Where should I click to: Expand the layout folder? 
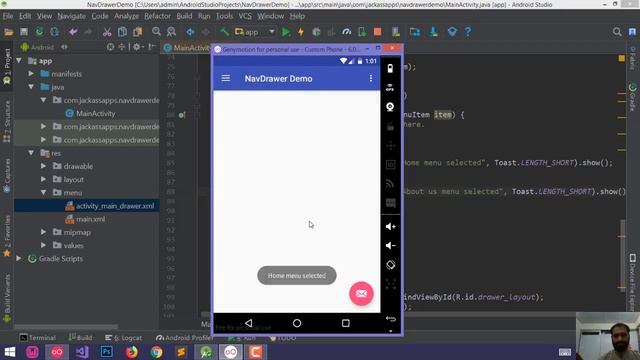tap(43, 179)
